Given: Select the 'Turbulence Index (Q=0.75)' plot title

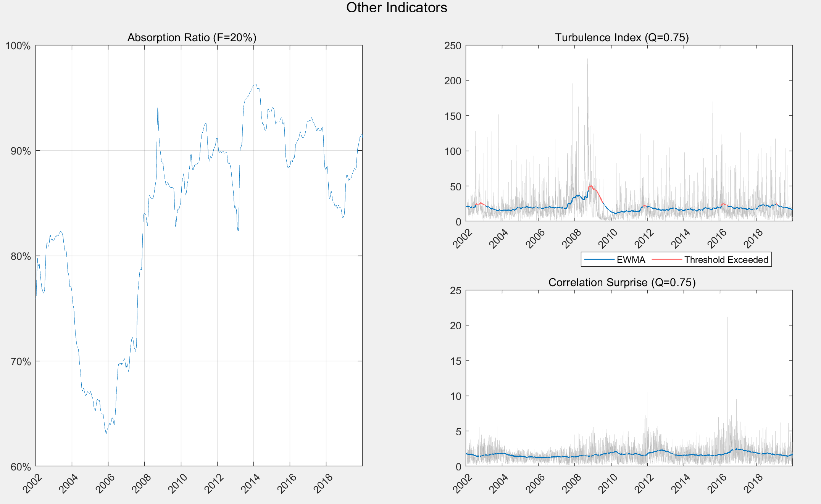Looking at the screenshot, I should [x=622, y=37].
